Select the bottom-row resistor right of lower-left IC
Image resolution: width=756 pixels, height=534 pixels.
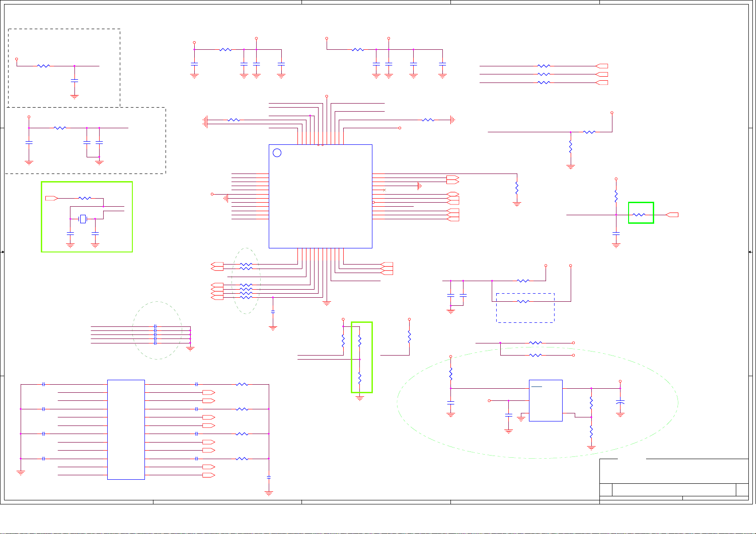pyautogui.click(x=242, y=459)
